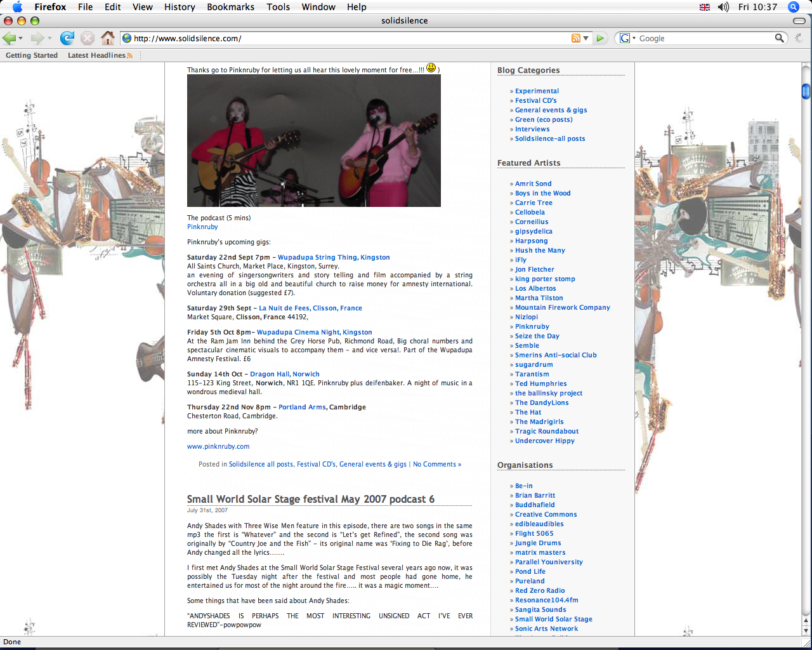Click into the address URL field
Viewport: 812px width, 650px height.
[349, 38]
